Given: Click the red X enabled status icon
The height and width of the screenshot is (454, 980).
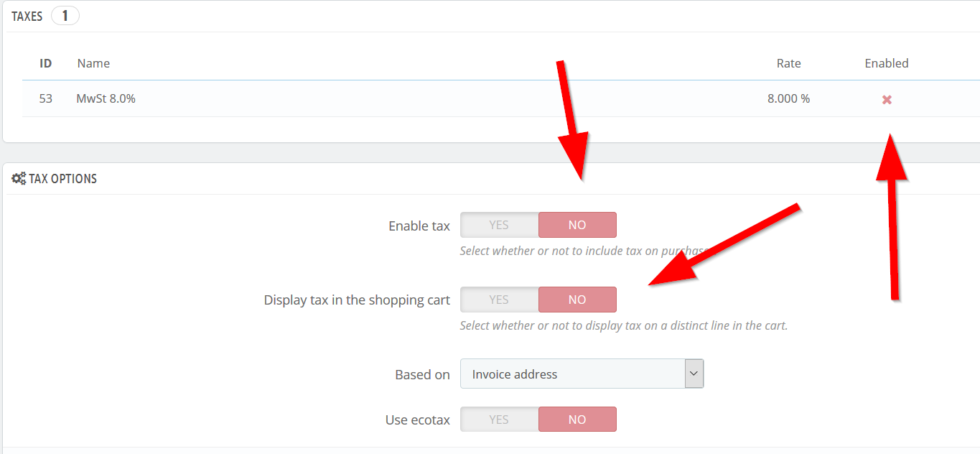Looking at the screenshot, I should [x=887, y=100].
